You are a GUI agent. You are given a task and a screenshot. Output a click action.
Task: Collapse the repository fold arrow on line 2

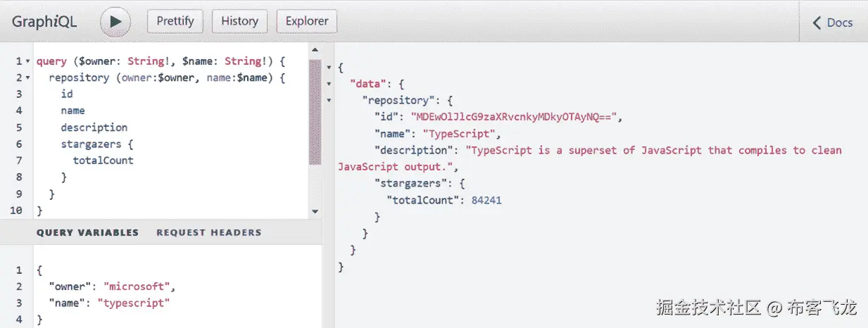[x=28, y=78]
